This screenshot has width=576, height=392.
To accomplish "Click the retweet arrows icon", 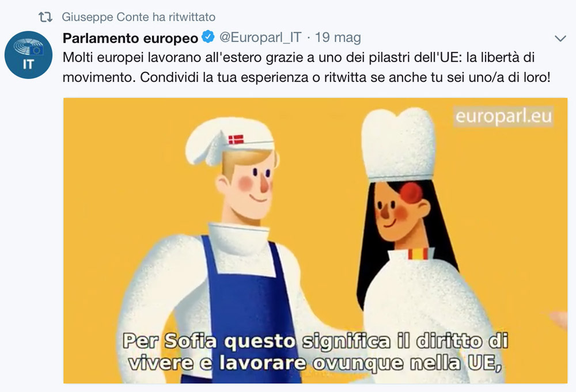I will [46, 17].
